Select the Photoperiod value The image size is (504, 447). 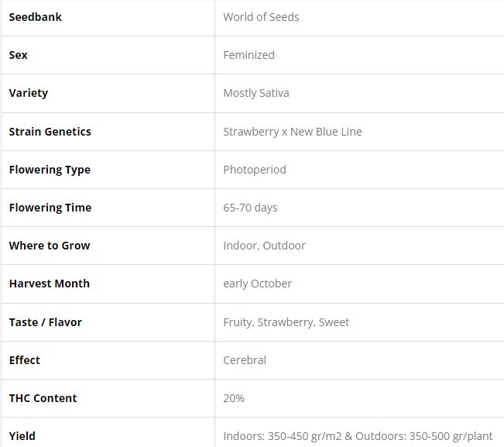(x=255, y=170)
